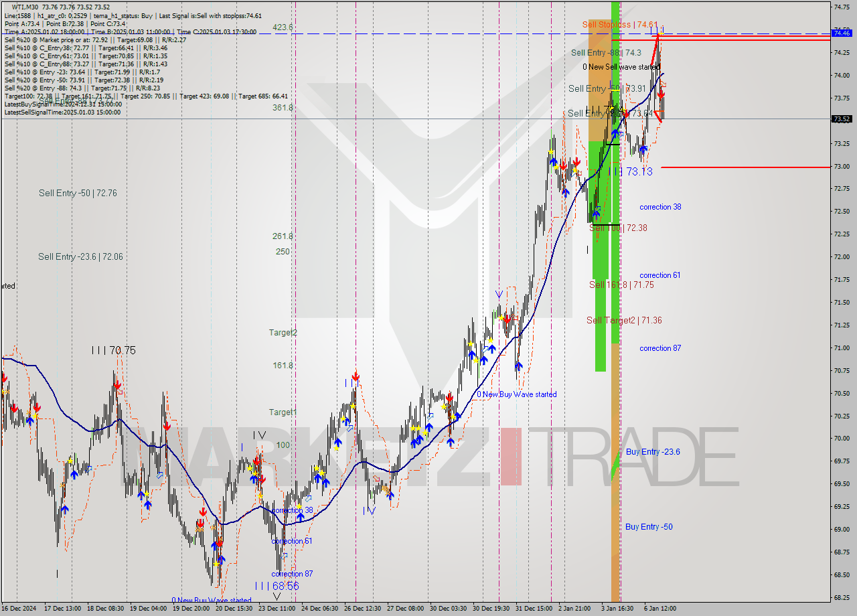This screenshot has width=857, height=616.
Task: Click the 68.25 price axis value
Action: click(x=842, y=597)
